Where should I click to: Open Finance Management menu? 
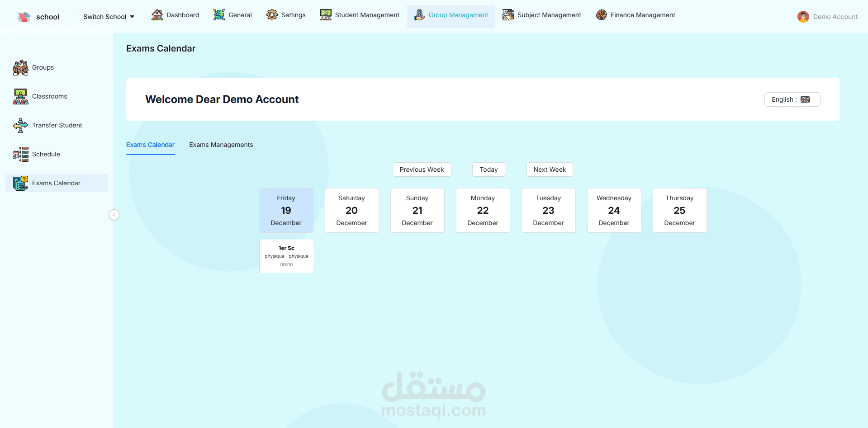635,15
